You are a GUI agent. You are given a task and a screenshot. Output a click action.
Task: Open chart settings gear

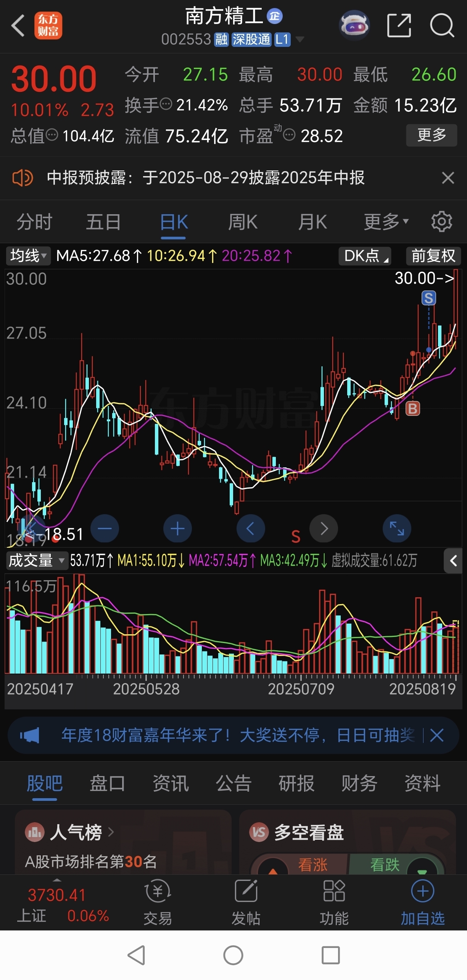pos(441,221)
